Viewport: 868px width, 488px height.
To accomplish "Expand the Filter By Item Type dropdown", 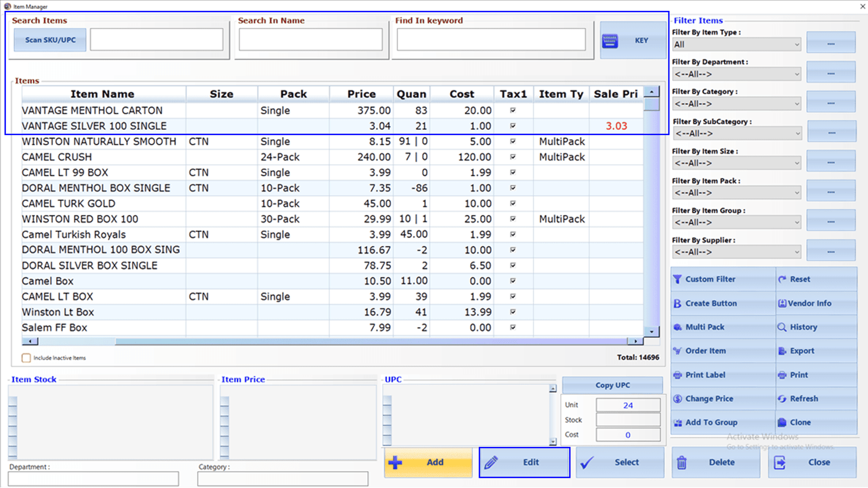I will coord(737,44).
